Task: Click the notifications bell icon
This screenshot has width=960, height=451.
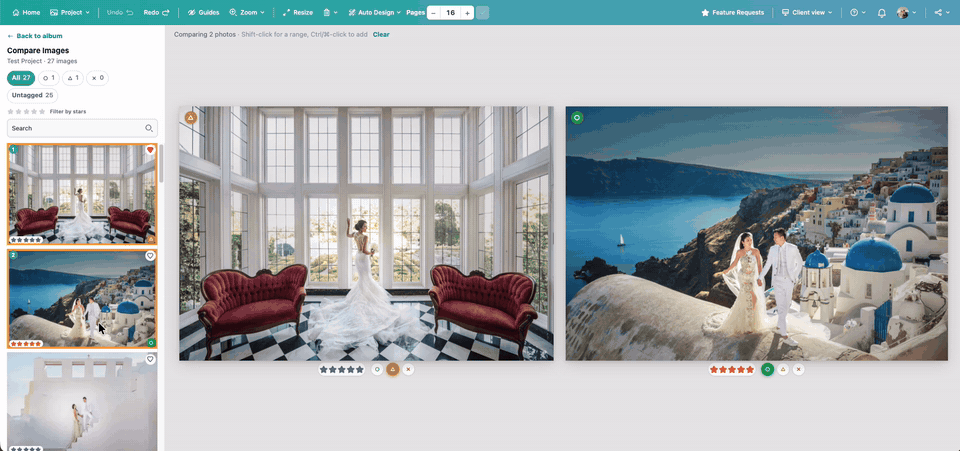Action: tap(882, 12)
